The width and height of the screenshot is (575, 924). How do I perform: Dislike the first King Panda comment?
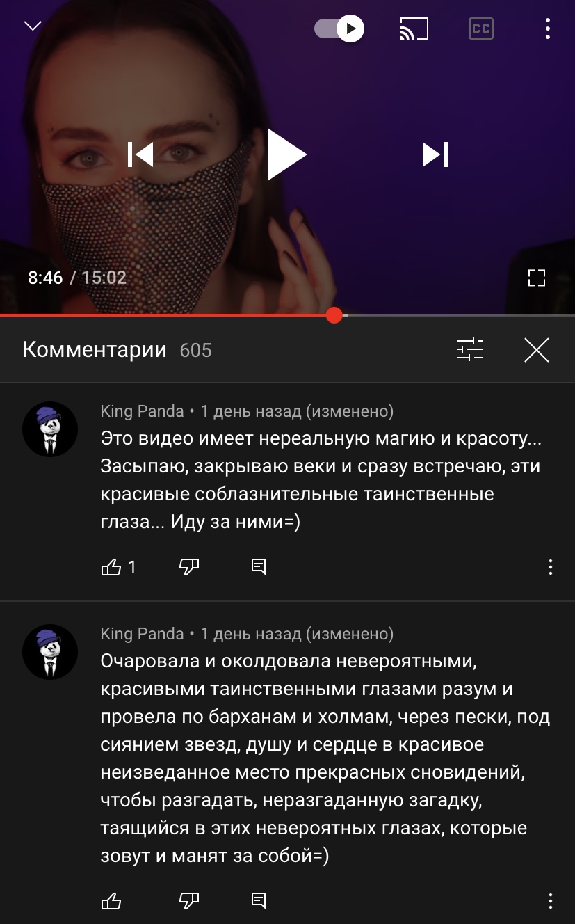(189, 567)
